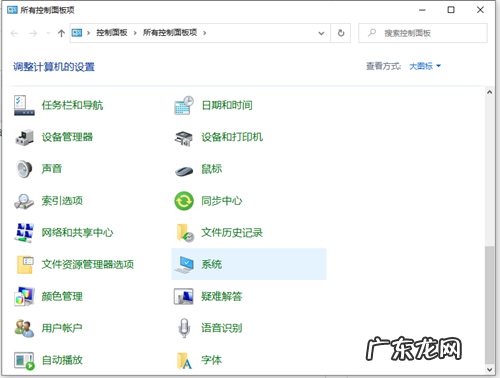Click the 颜色管理 link text
This screenshot has width=500, height=378.
[x=62, y=296]
